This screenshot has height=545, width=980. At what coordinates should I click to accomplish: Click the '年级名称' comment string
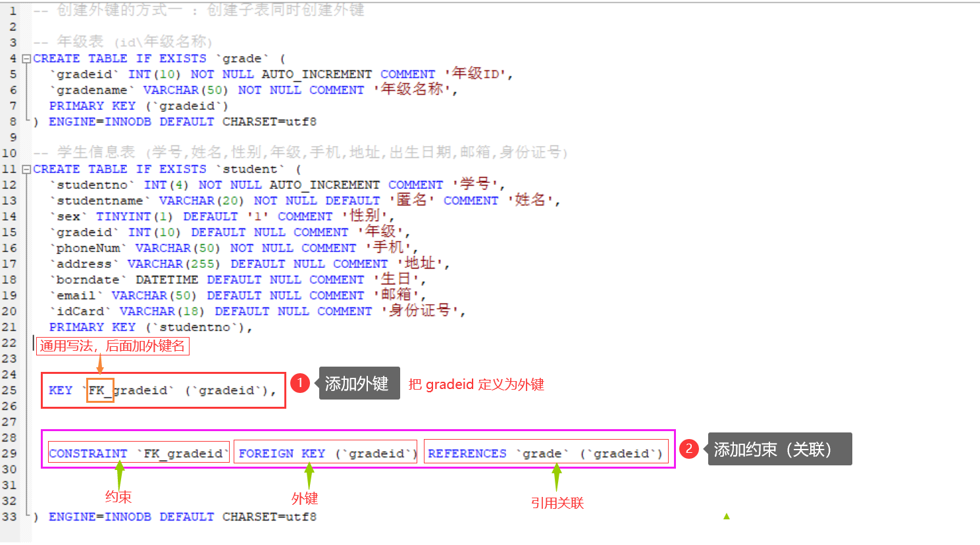click(x=412, y=90)
